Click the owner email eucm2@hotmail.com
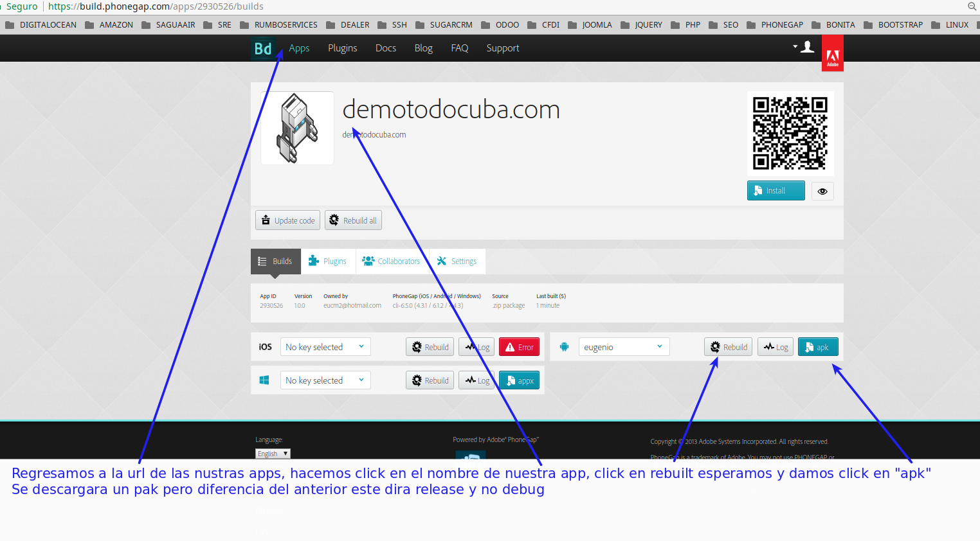The height and width of the screenshot is (541, 980). 352,306
